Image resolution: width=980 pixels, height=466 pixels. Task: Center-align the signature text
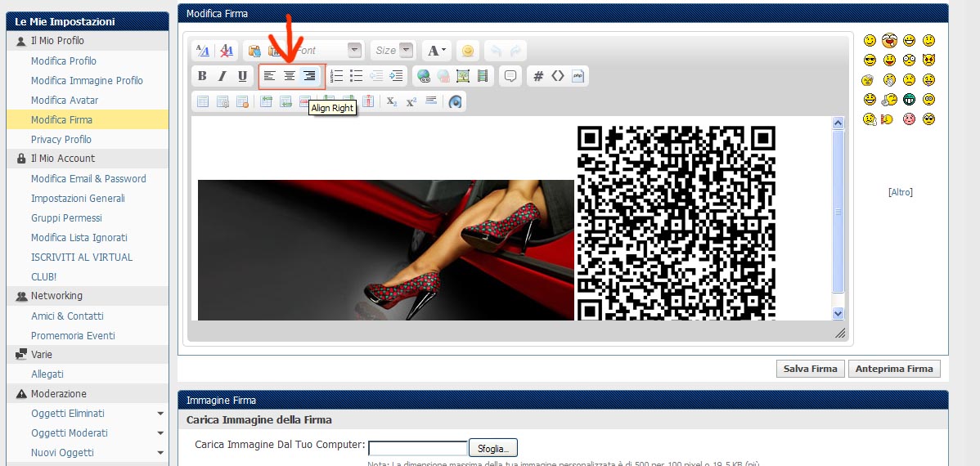pyautogui.click(x=290, y=76)
